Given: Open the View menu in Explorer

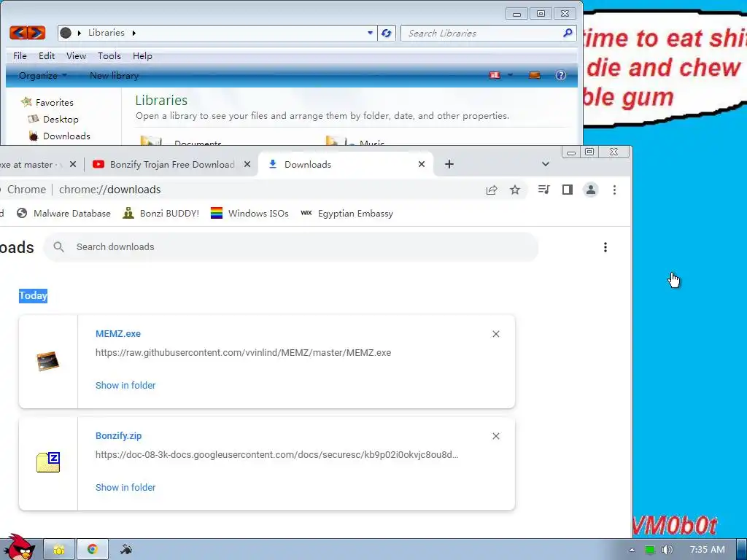Looking at the screenshot, I should [x=76, y=55].
